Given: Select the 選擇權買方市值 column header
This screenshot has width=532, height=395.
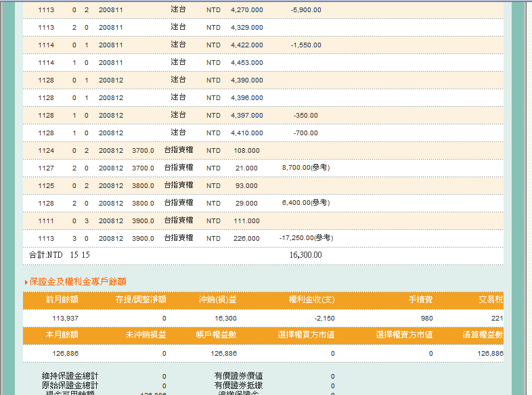Looking at the screenshot, I should [x=306, y=335].
